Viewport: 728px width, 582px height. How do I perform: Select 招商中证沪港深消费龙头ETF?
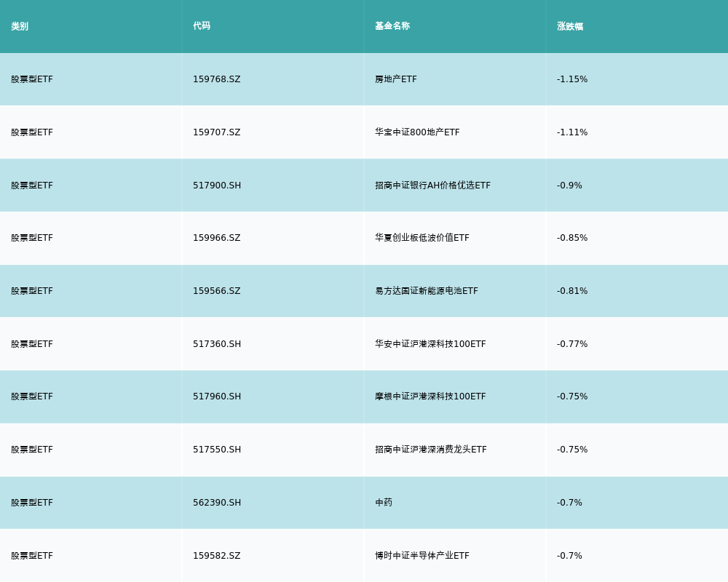tap(431, 450)
